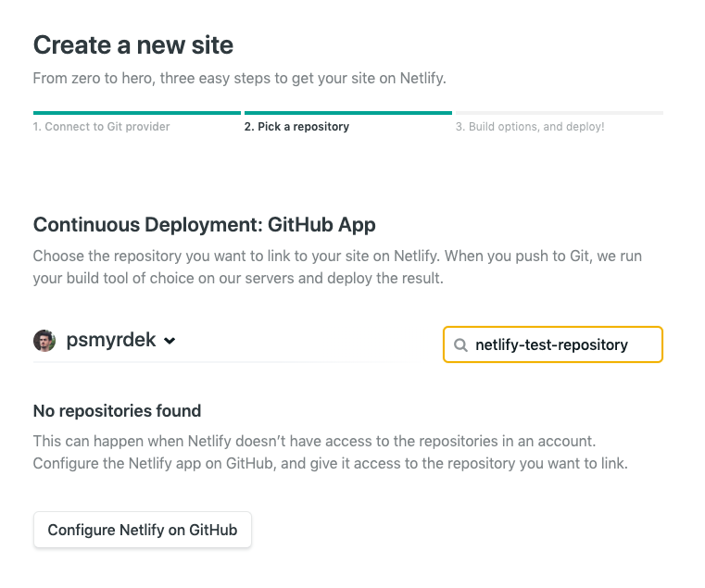Go to step 1 Connect to Git provider
The image size is (705, 588).
point(102,127)
